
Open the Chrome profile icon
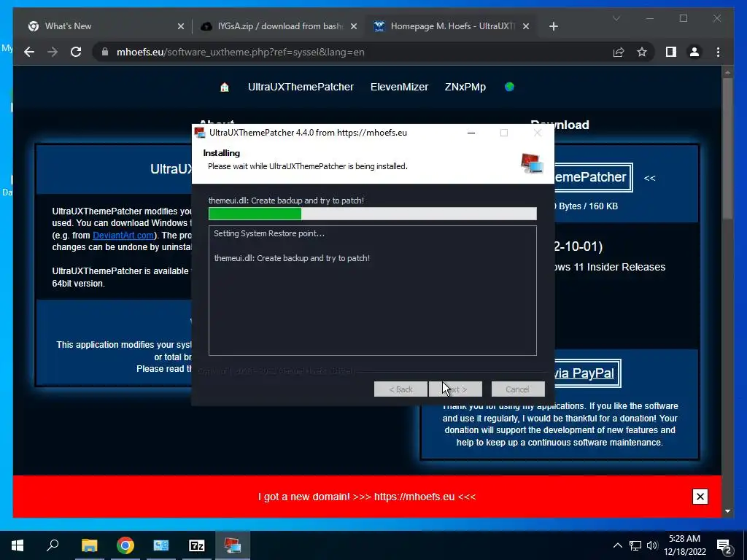(694, 52)
